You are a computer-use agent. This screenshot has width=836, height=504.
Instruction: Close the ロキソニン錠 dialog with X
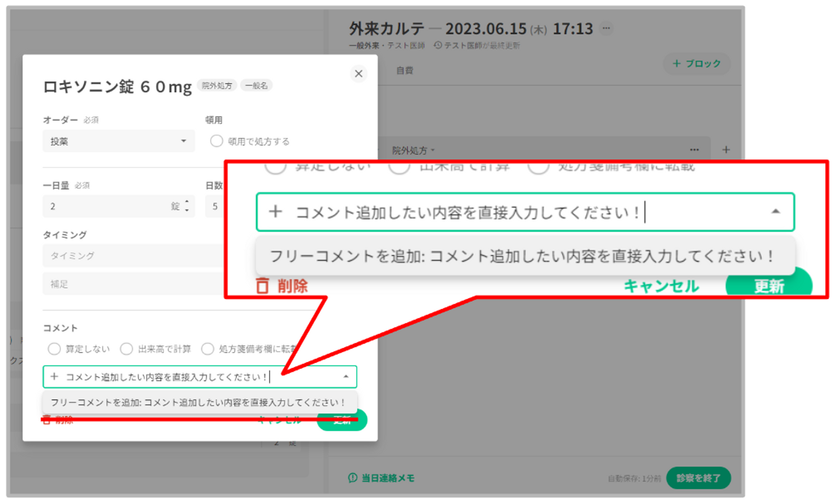(358, 74)
